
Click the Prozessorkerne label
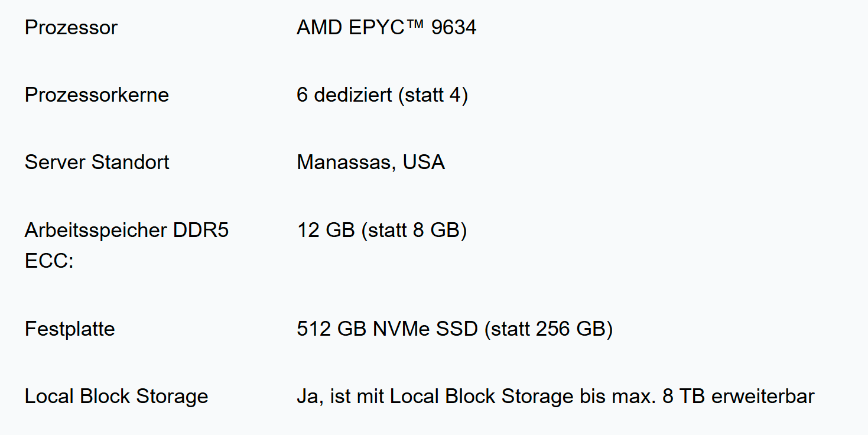(x=97, y=95)
